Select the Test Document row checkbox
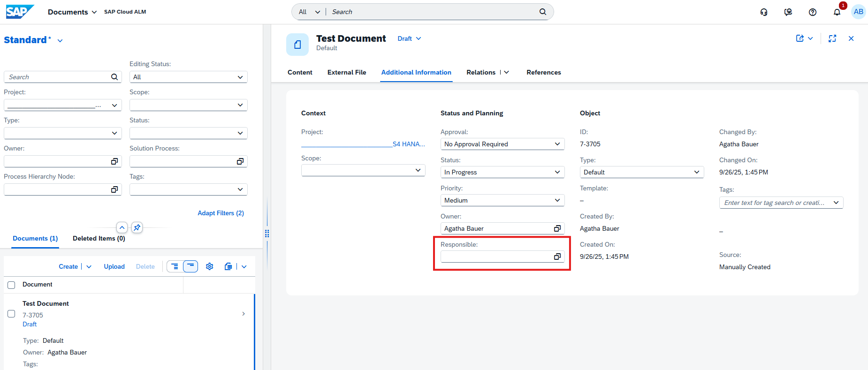868x370 pixels. click(11, 314)
